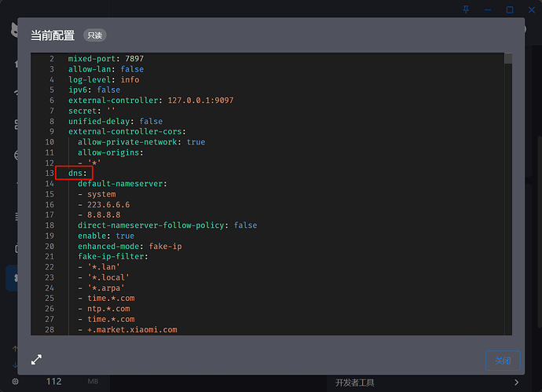542x392 pixels.
Task: Toggle fullscreen editor with the expand arrows icon
Action: tap(36, 360)
